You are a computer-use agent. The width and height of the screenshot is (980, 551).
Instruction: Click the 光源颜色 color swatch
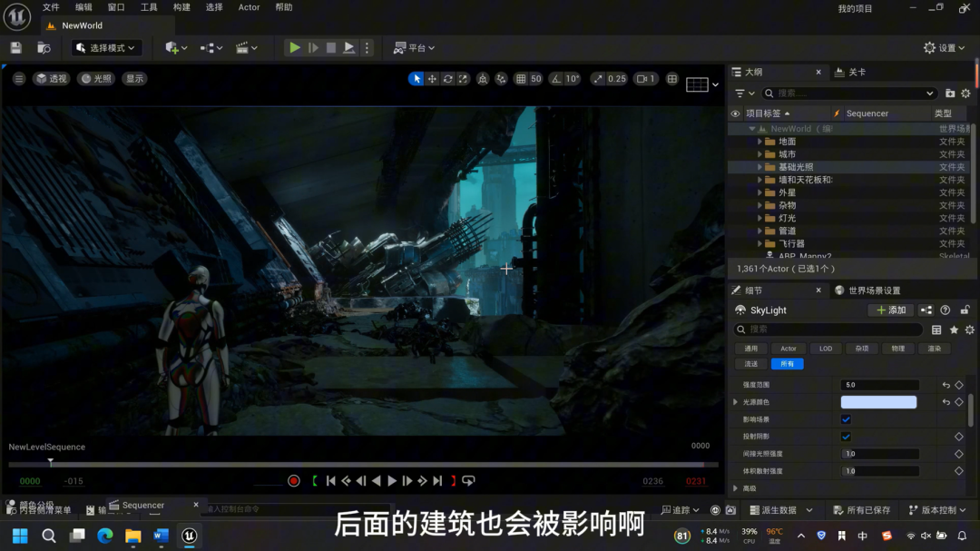click(x=878, y=402)
